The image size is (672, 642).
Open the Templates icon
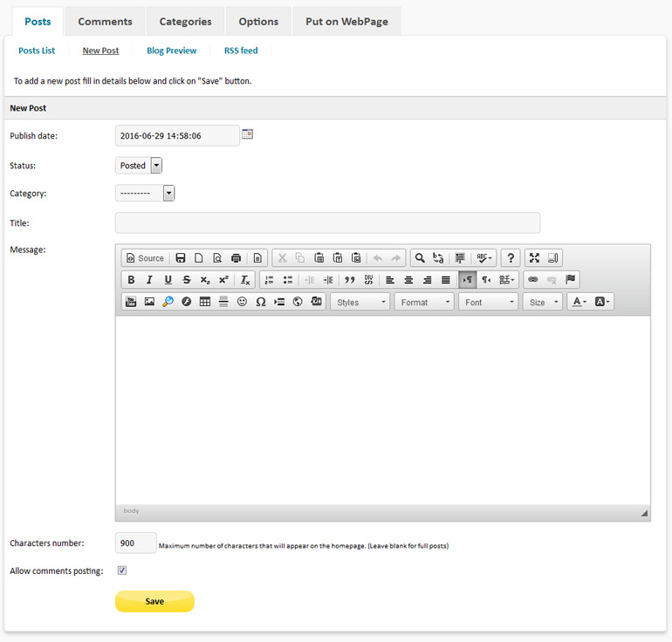click(x=257, y=258)
